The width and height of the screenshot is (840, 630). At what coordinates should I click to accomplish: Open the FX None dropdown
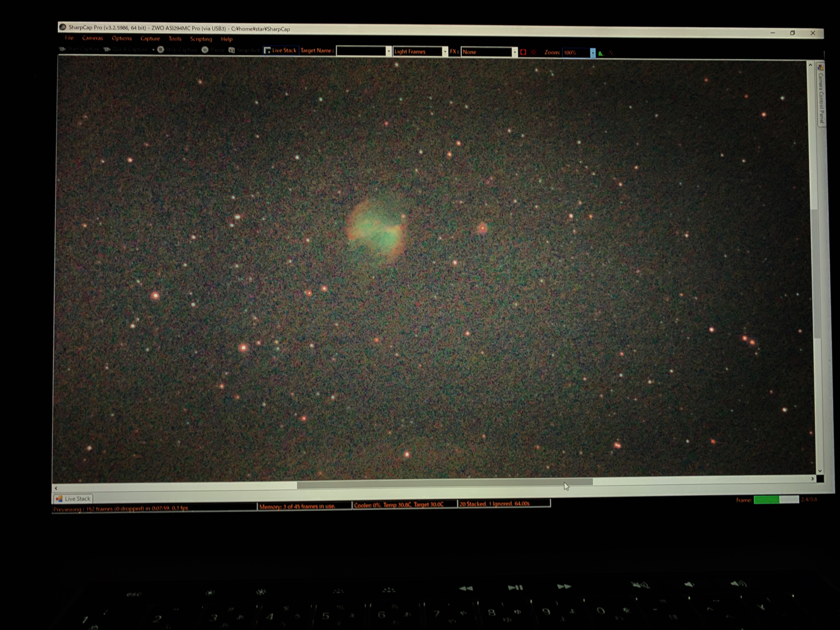[489, 52]
